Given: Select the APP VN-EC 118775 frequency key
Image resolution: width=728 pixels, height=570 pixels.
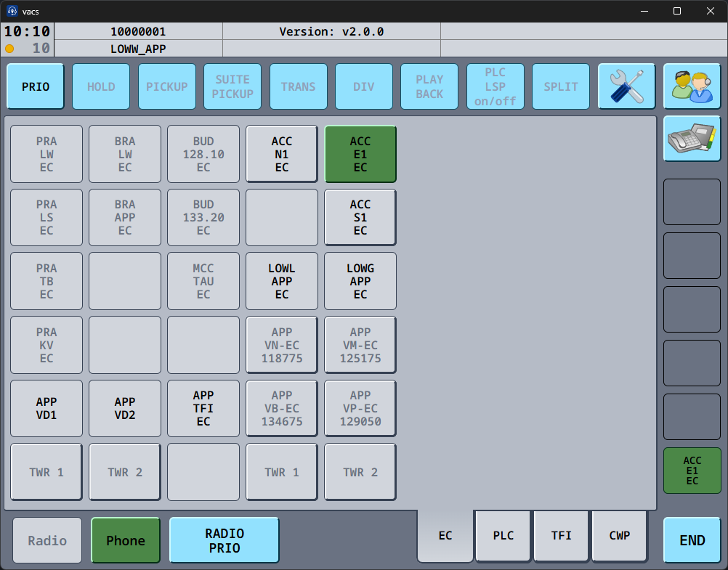Looking at the screenshot, I should pyautogui.click(x=282, y=345).
